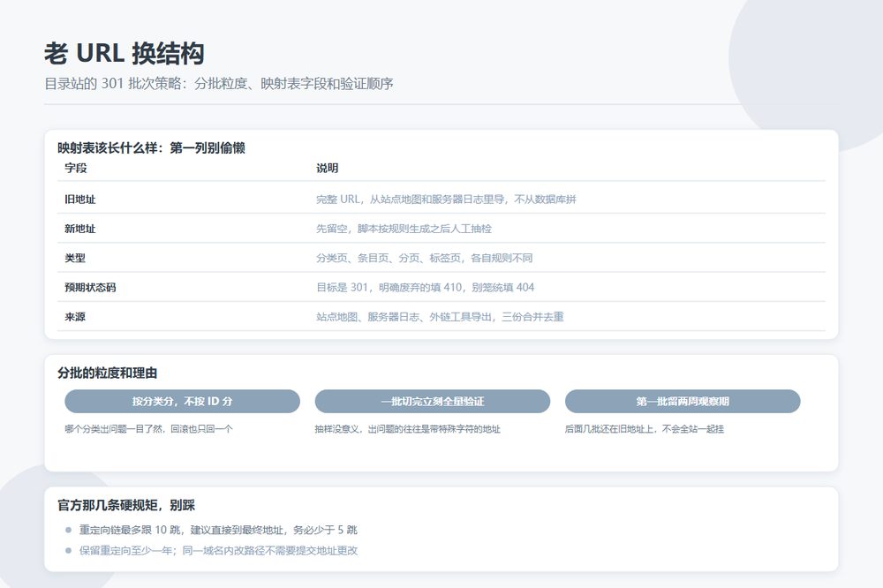
Task: Click bullet 重定向链最多跟 10 跳
Action: 218,530
